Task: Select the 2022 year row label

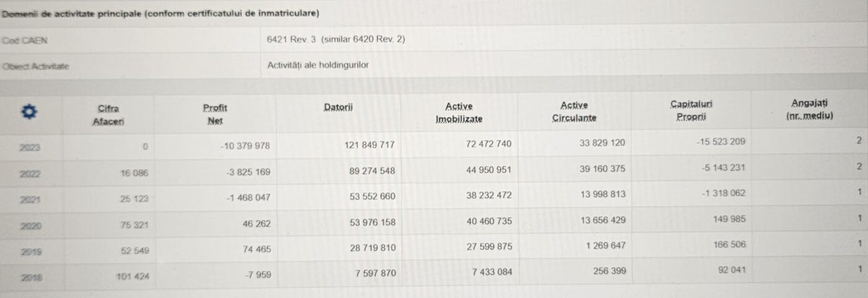Action: (x=30, y=174)
